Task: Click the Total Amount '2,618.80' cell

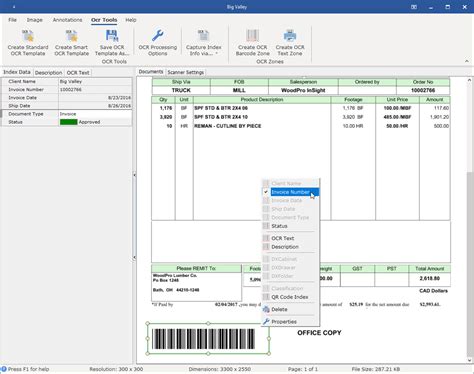Action: click(429, 278)
